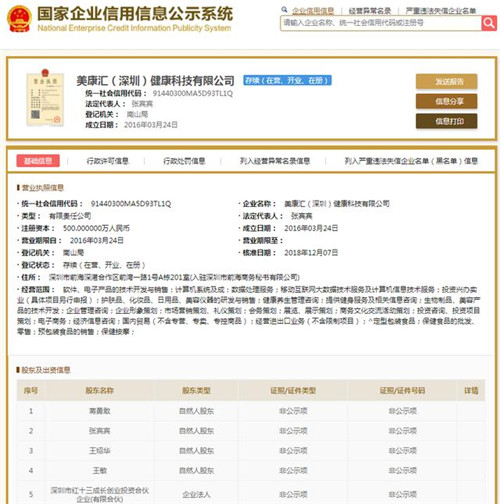Click the sequence number 4 cell
This screenshot has width=500, height=504.
[31, 471]
